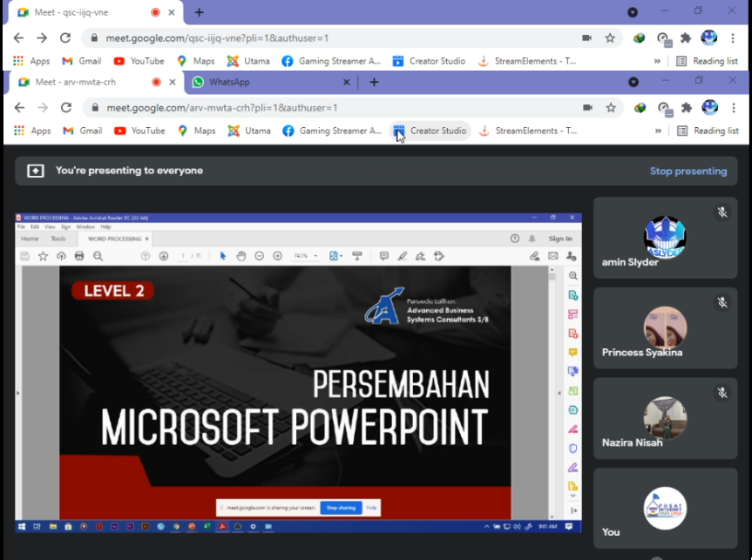Toggle Nazira Nisah's muted microphone icon
This screenshot has height=560, width=752.
(x=722, y=394)
